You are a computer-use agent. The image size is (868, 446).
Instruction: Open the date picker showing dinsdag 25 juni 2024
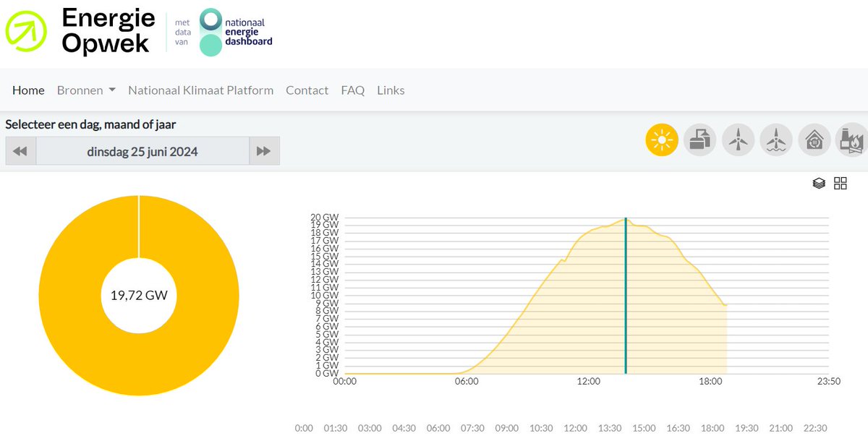(142, 151)
